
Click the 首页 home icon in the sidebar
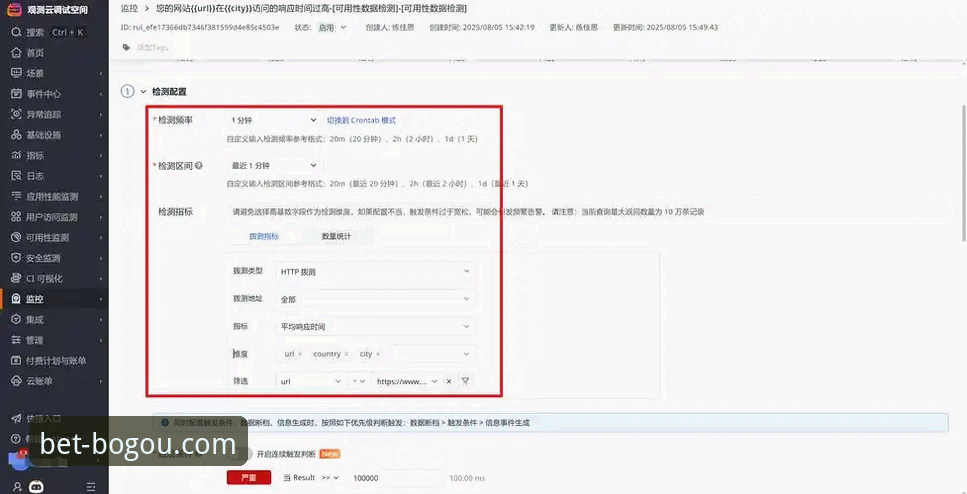[x=17, y=53]
